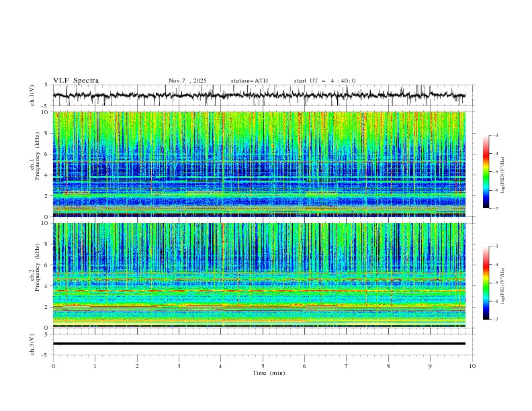Image resolution: width=532 pixels, height=411 pixels.
Task: Select the "Time (min)" axis title
Action: tap(269, 373)
